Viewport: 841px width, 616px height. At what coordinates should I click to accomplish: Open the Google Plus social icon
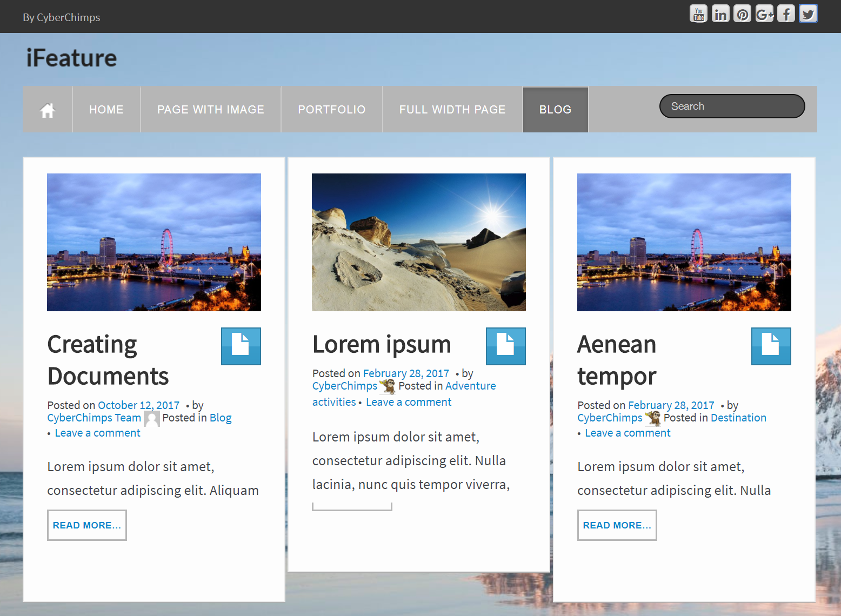(764, 14)
